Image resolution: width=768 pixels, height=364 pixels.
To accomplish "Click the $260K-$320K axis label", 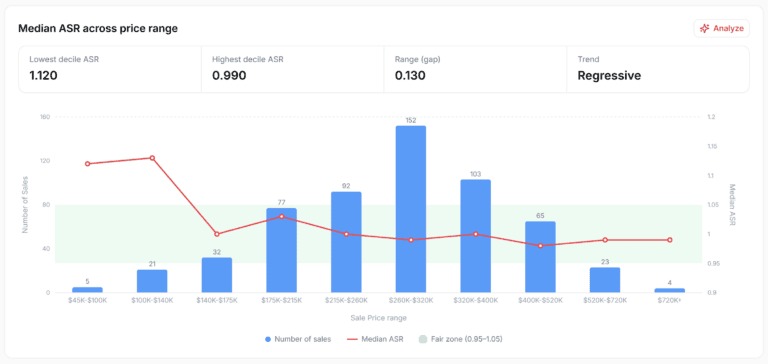I will (x=411, y=300).
